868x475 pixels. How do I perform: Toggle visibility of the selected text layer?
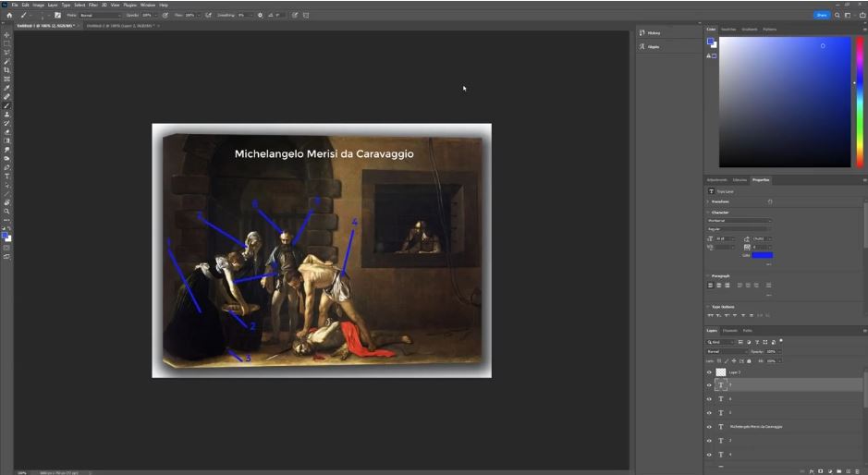(710, 385)
